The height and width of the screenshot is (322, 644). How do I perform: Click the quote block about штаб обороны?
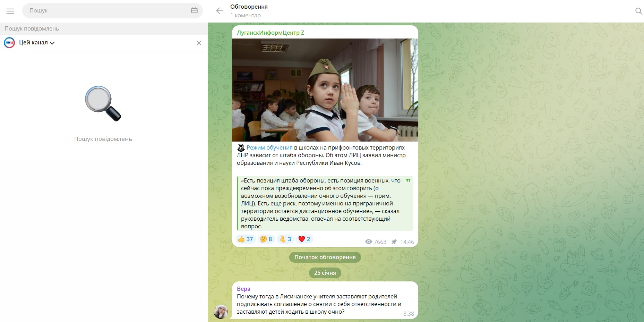click(x=325, y=203)
